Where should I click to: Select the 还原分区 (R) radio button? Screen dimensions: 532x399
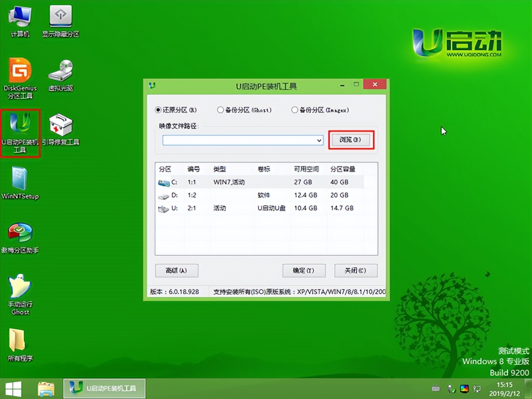(x=158, y=109)
